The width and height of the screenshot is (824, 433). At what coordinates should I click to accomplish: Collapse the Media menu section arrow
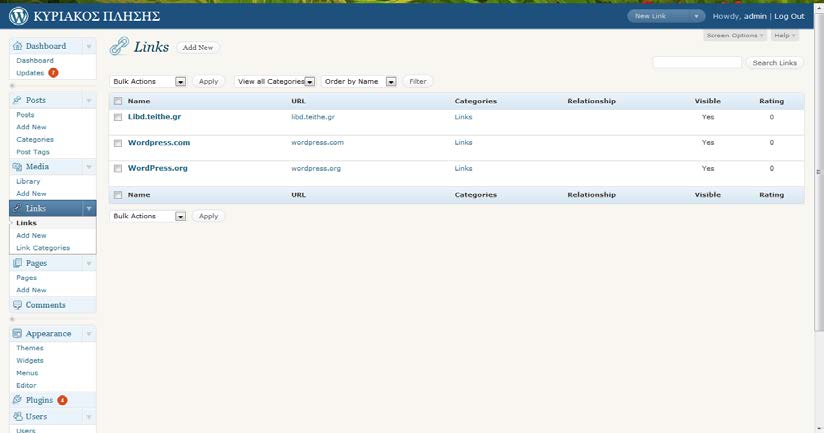pyautogui.click(x=89, y=167)
